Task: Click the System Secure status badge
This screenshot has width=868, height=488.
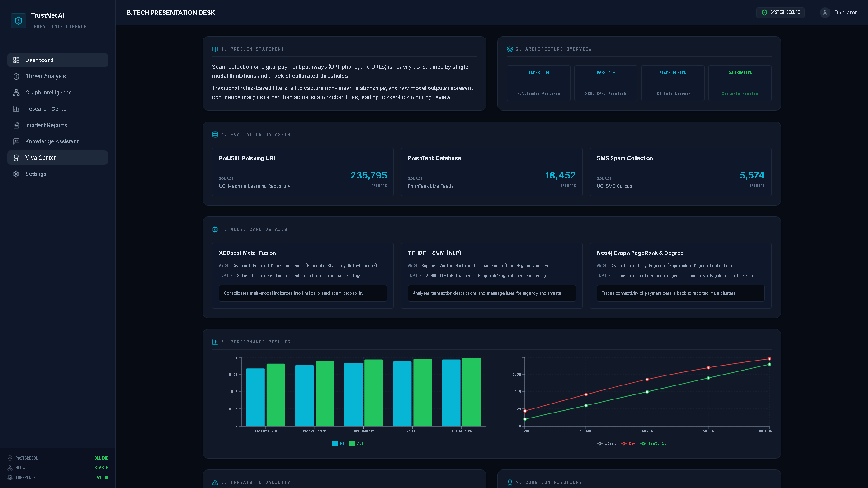Action: tap(780, 13)
